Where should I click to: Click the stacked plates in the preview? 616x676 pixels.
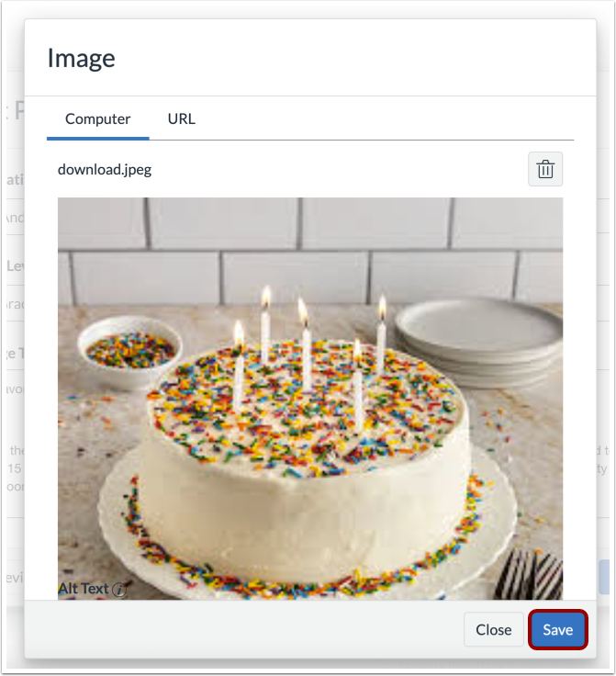(478, 341)
